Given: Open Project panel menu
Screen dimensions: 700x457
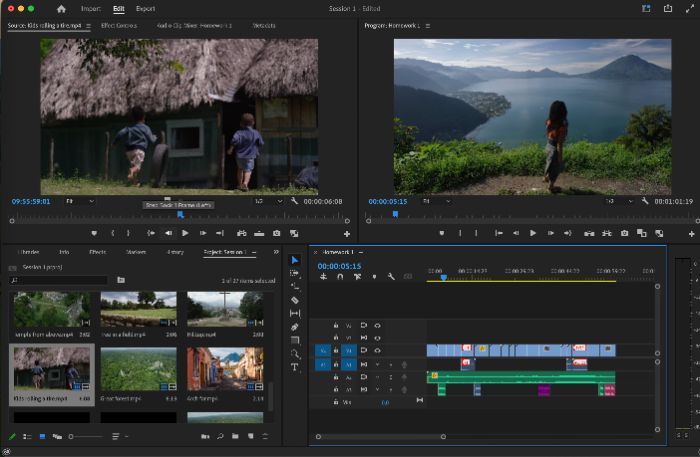Looking at the screenshot, I should pos(254,252).
